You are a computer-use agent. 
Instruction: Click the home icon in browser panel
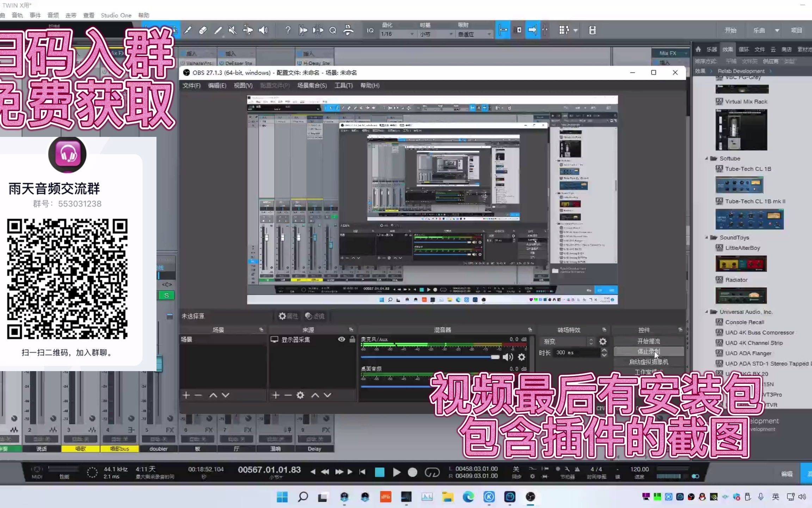point(698,49)
